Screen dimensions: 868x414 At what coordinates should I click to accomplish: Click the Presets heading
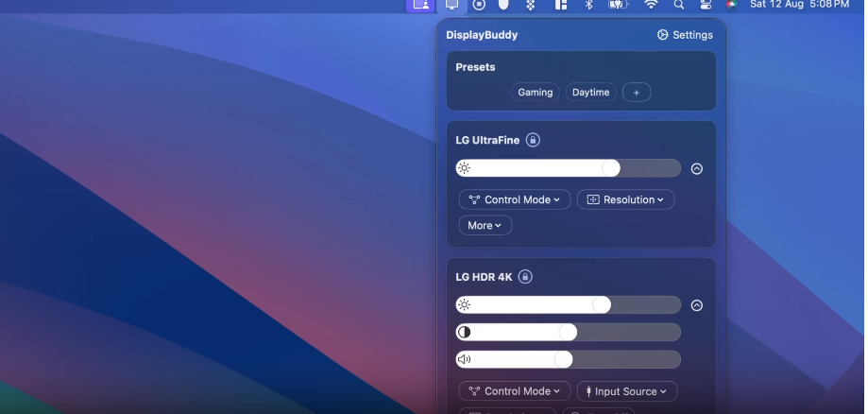(x=475, y=67)
